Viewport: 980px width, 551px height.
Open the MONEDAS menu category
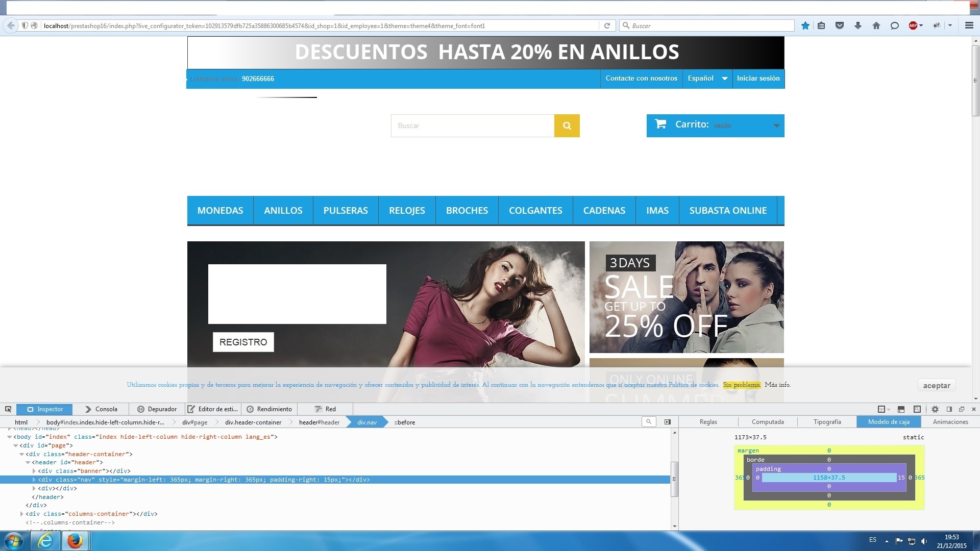tap(220, 211)
